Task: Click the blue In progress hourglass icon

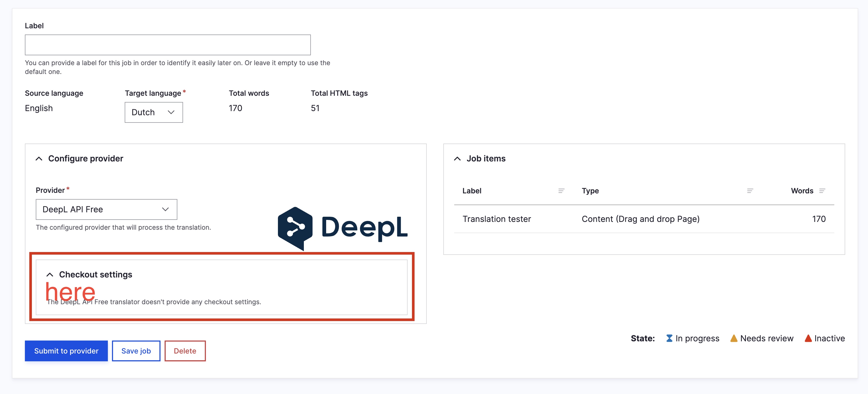Action: (669, 338)
